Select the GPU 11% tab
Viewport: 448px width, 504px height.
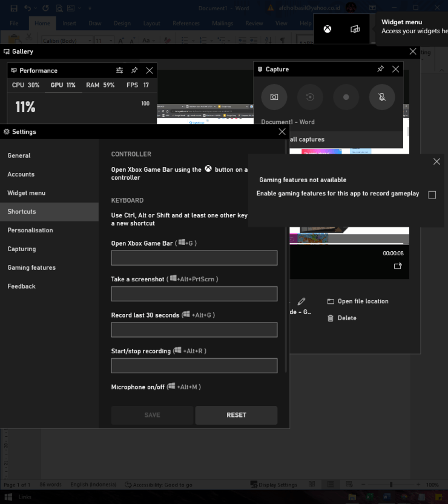(x=63, y=85)
